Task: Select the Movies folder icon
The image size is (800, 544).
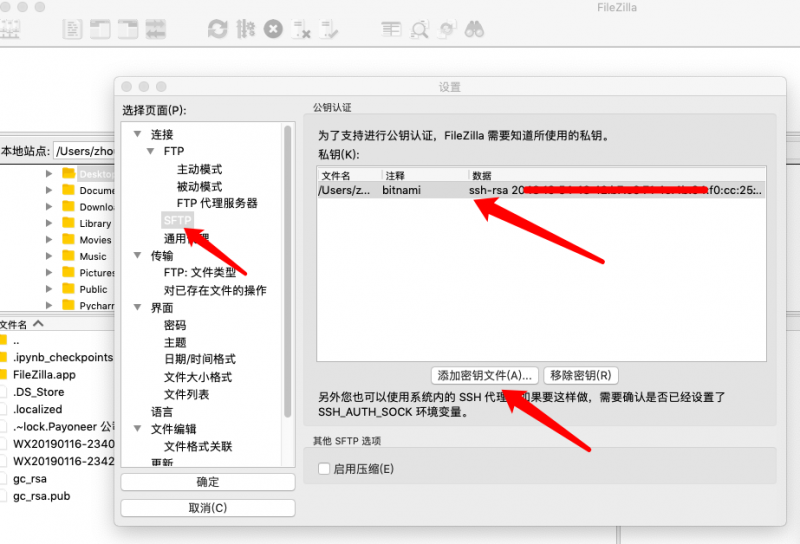Action: [x=68, y=239]
